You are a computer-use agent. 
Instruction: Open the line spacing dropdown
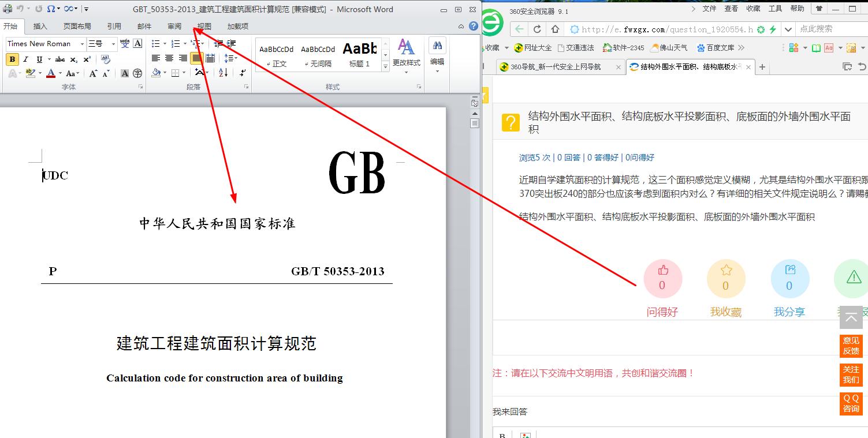click(x=230, y=58)
